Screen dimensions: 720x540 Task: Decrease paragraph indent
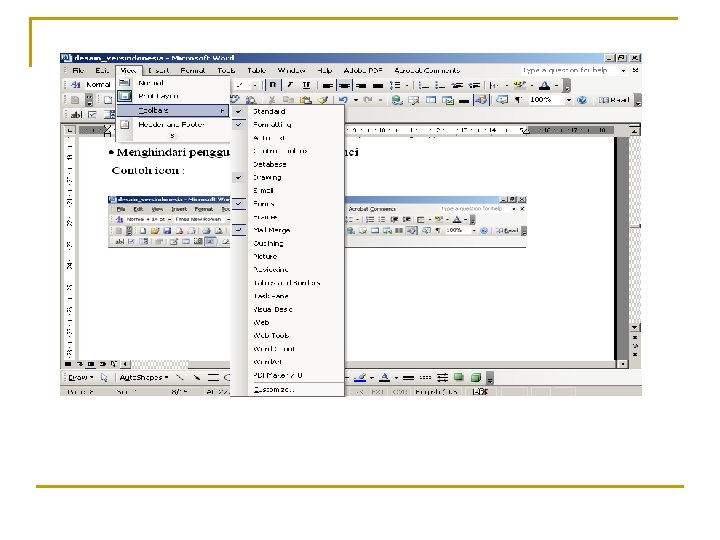[457, 85]
